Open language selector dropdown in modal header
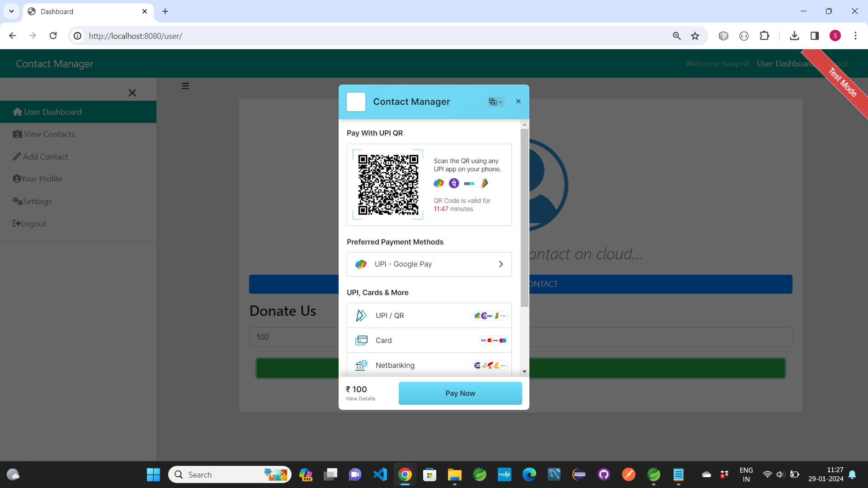Viewport: 868px width, 488px height. [x=495, y=102]
